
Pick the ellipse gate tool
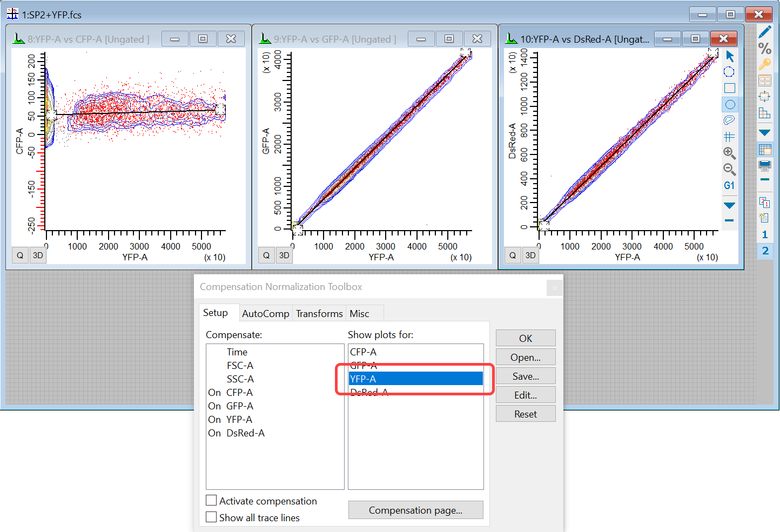pyautogui.click(x=730, y=104)
